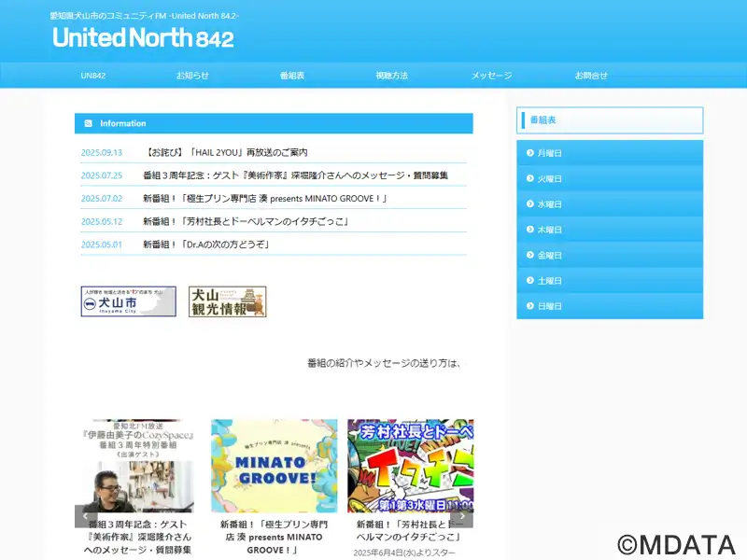
Task: Open the 番組３周年記念 深堀隆介さん news link
Action: [x=295, y=175]
